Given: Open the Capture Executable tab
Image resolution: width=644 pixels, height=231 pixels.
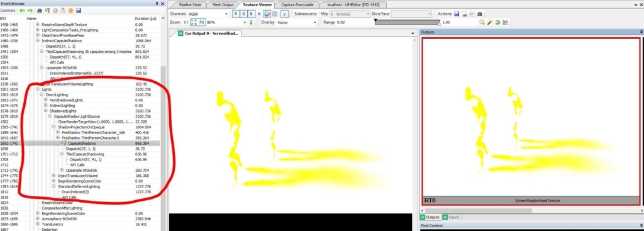Looking at the screenshot, I should tap(297, 4).
